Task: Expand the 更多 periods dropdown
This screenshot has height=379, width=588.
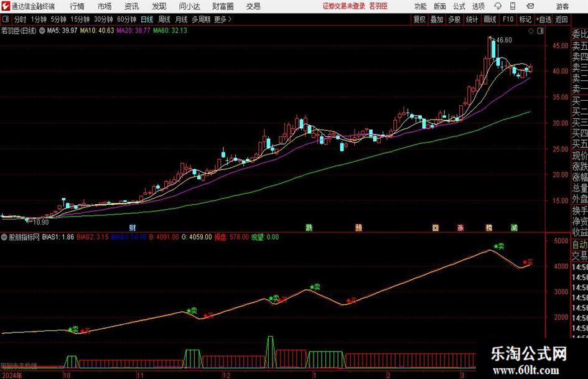Action: [223, 19]
